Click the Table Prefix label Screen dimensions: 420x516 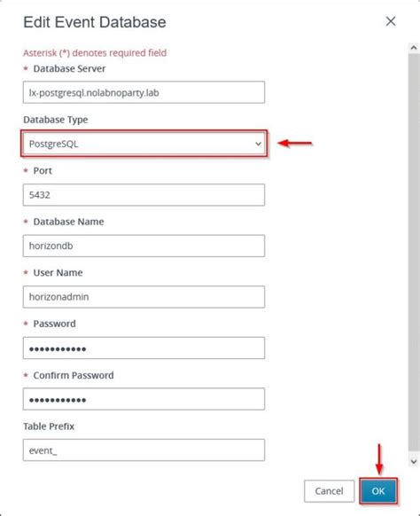click(49, 426)
